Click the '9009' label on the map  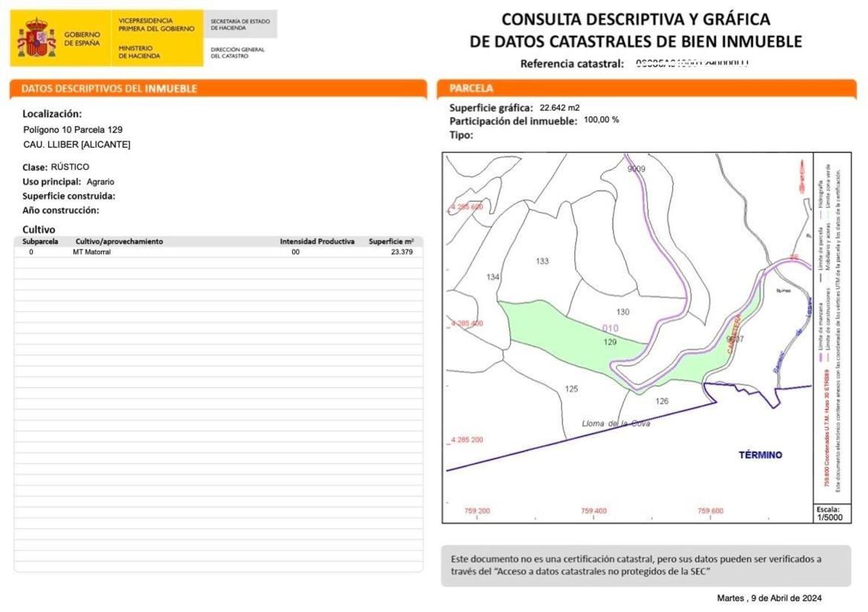click(x=636, y=169)
